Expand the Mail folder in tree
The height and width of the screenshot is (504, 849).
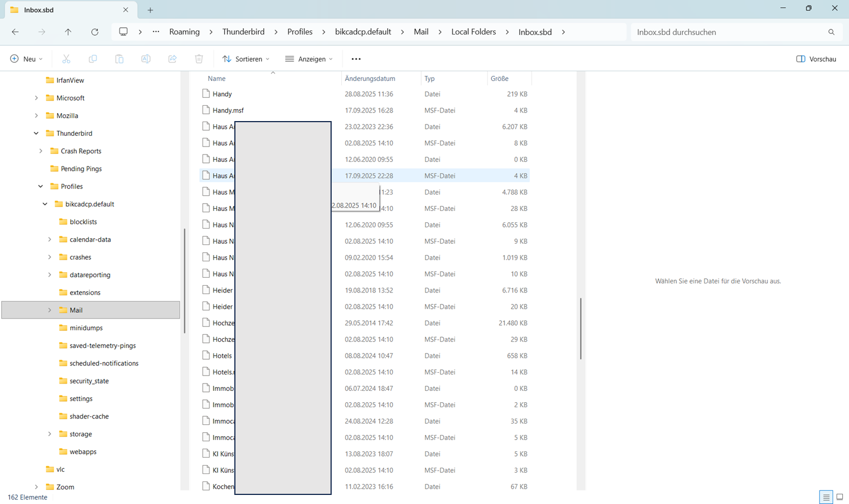tap(50, 310)
